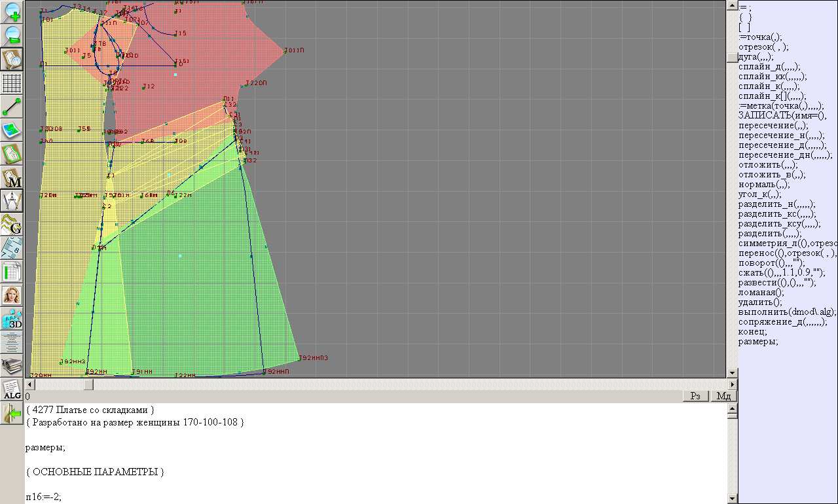Insert the 'дуга(,,,);' command from list
This screenshot has width=838, height=504.
click(756, 57)
